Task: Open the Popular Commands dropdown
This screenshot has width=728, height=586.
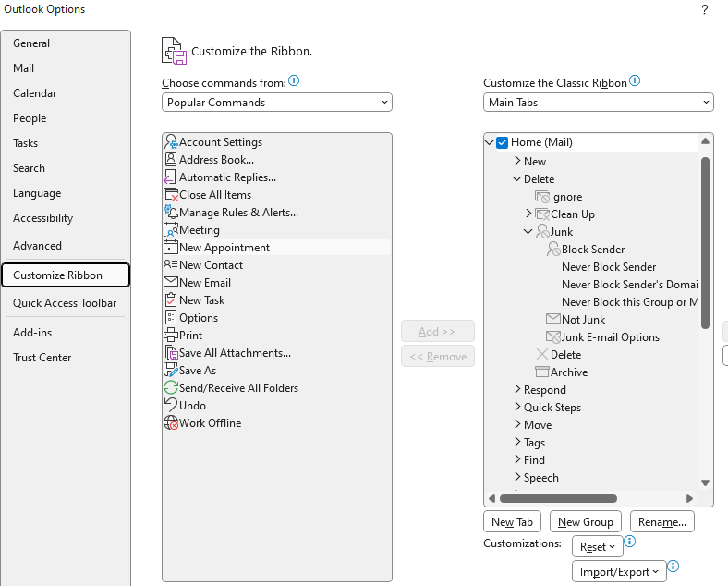Action: point(277,103)
